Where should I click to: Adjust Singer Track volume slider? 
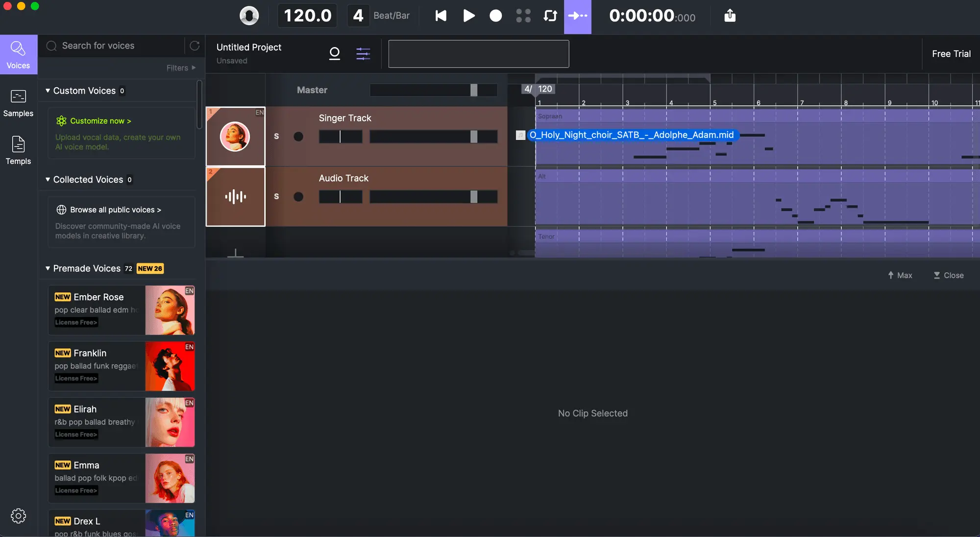[433, 136]
